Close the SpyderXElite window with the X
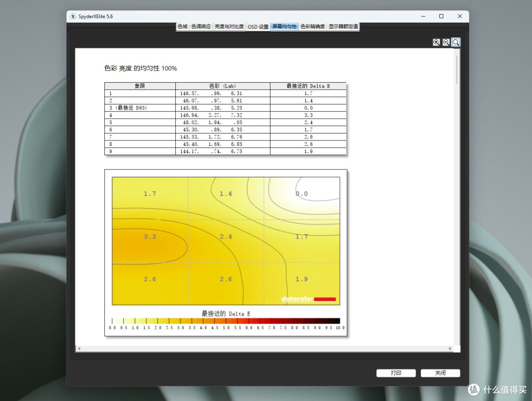The height and width of the screenshot is (401, 532). coord(460,16)
